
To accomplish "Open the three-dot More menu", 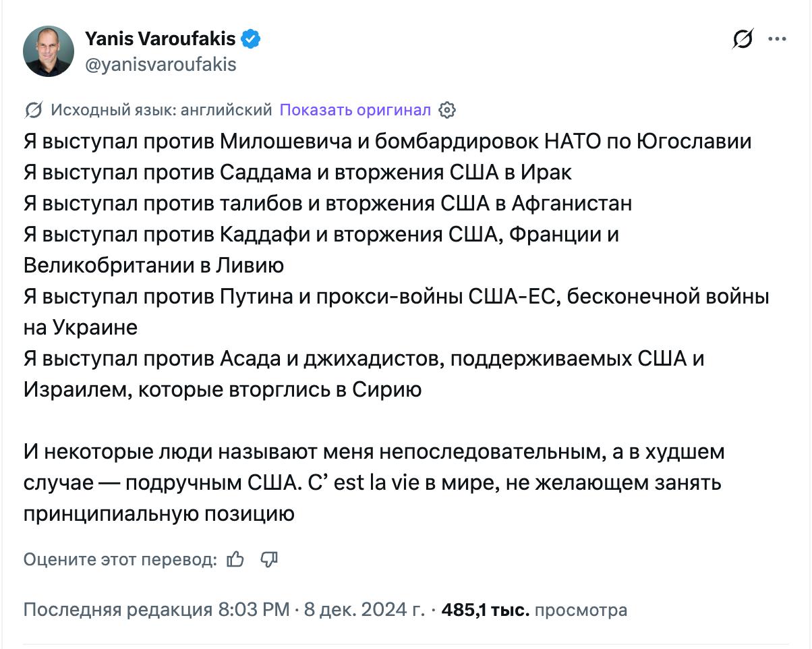I will 778,40.
